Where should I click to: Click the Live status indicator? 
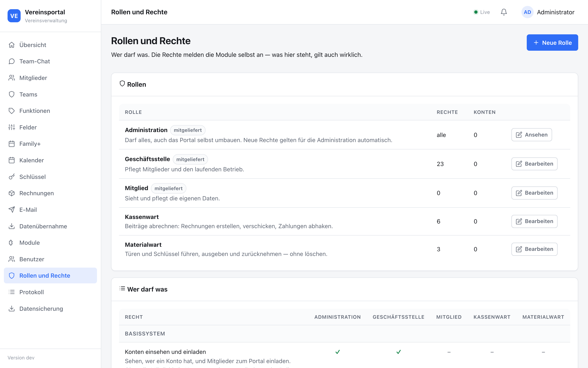[482, 12]
